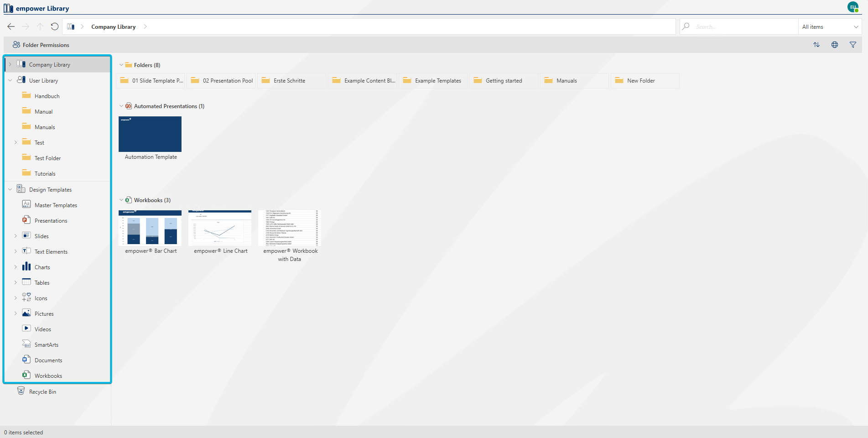
Task: Open the Example Templates folder
Action: tap(433, 81)
